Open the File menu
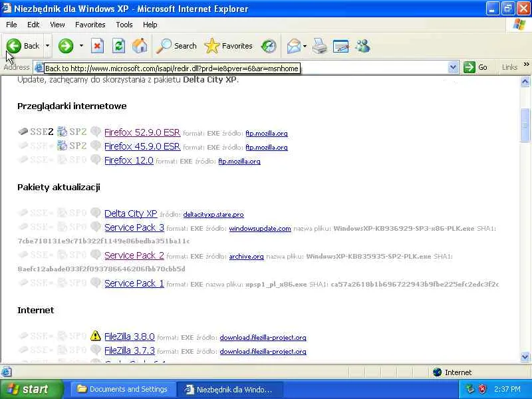The width and height of the screenshot is (532, 399). point(11,25)
